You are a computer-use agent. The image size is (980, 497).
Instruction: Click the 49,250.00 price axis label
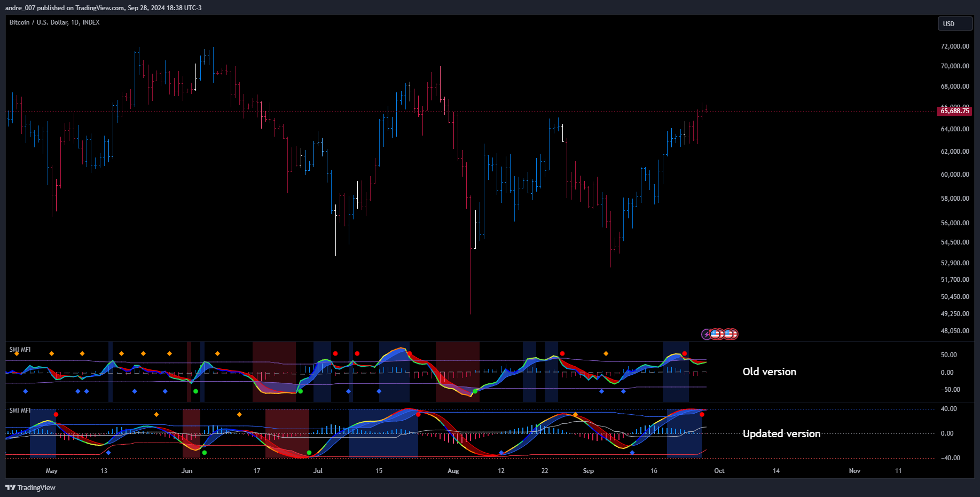[955, 314]
